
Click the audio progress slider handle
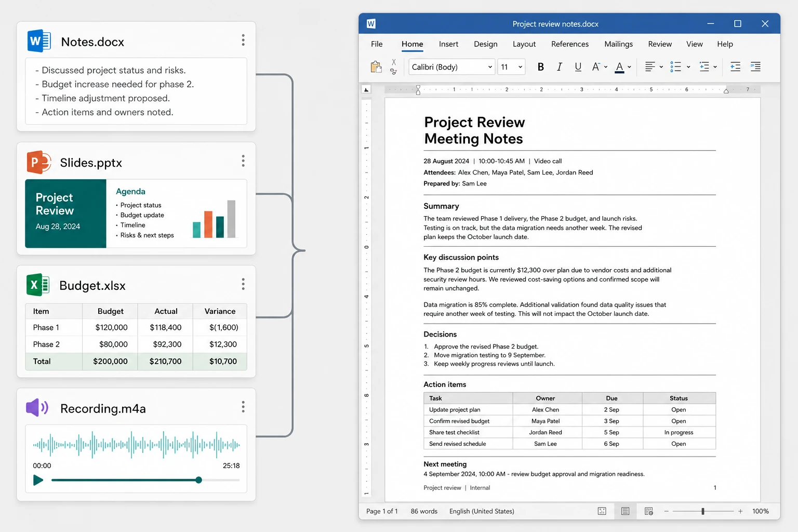(198, 480)
